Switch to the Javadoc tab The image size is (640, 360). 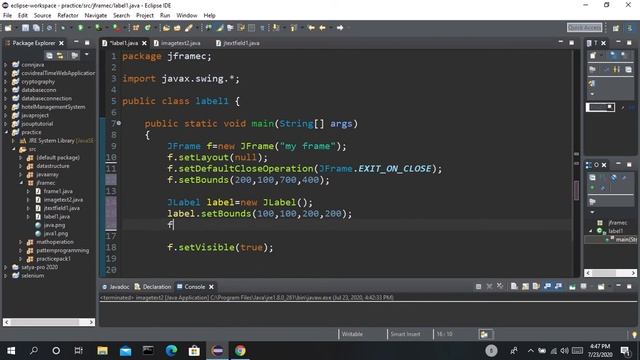119,287
